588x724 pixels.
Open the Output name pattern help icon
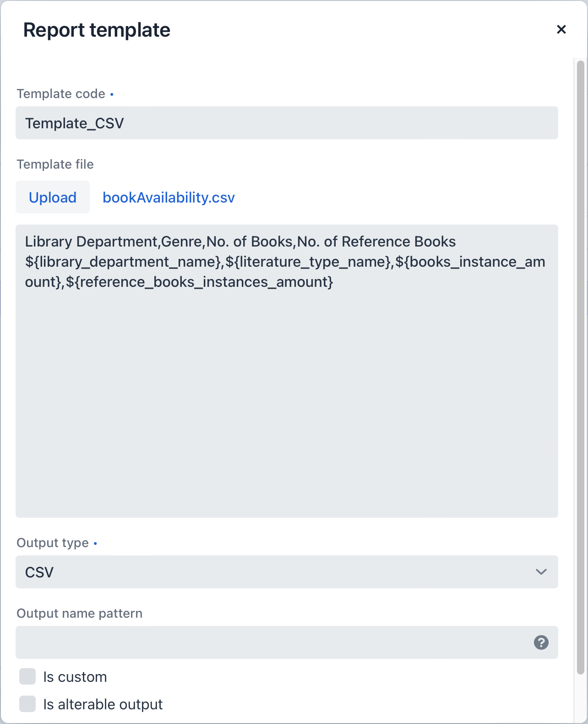(542, 643)
